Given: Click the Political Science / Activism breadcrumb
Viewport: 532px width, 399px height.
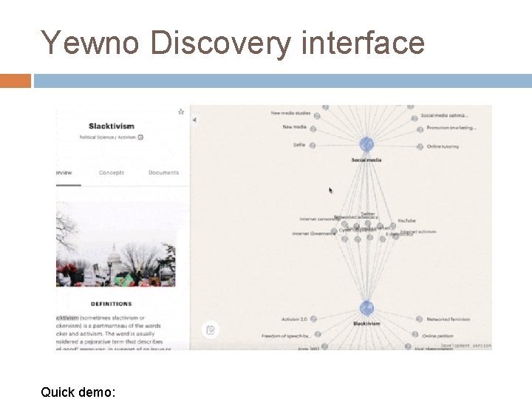Looking at the screenshot, I should (108, 137).
